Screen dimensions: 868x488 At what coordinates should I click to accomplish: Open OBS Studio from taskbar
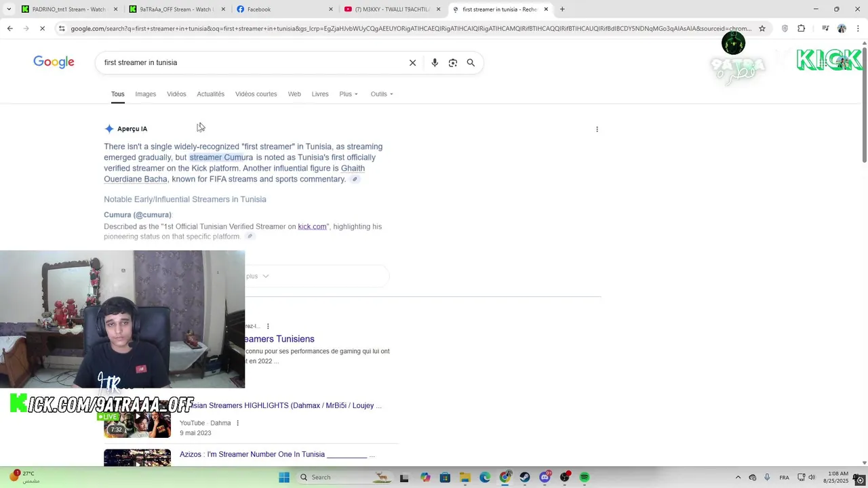[x=565, y=477]
